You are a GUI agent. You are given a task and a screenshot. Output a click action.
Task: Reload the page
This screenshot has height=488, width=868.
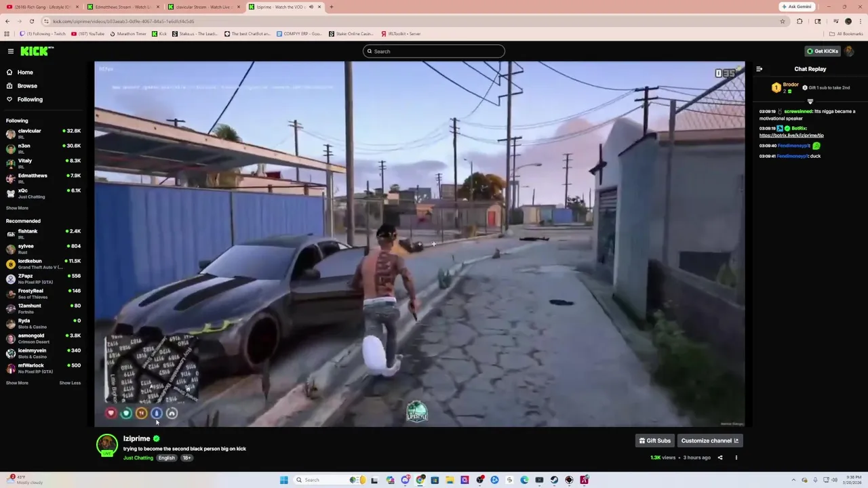click(x=31, y=21)
